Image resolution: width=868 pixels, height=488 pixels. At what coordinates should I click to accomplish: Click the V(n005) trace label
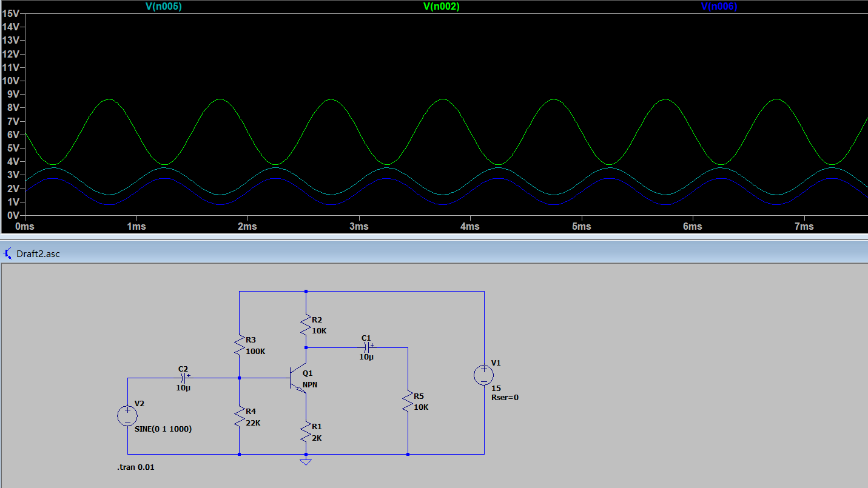[x=163, y=7]
